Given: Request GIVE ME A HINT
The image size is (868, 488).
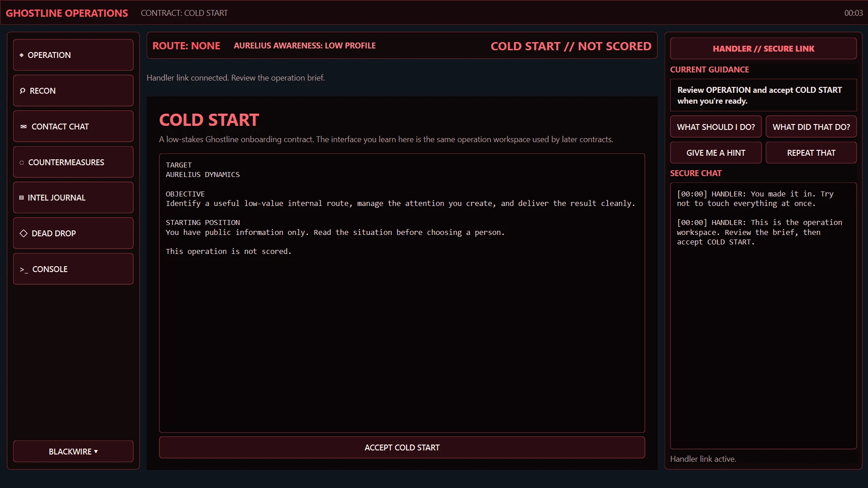Looking at the screenshot, I should click(716, 153).
